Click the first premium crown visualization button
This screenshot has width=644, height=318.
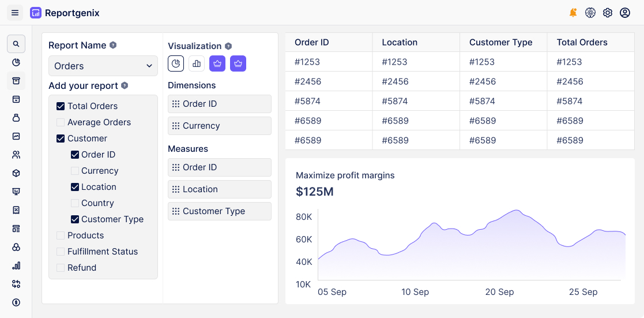[x=217, y=63]
